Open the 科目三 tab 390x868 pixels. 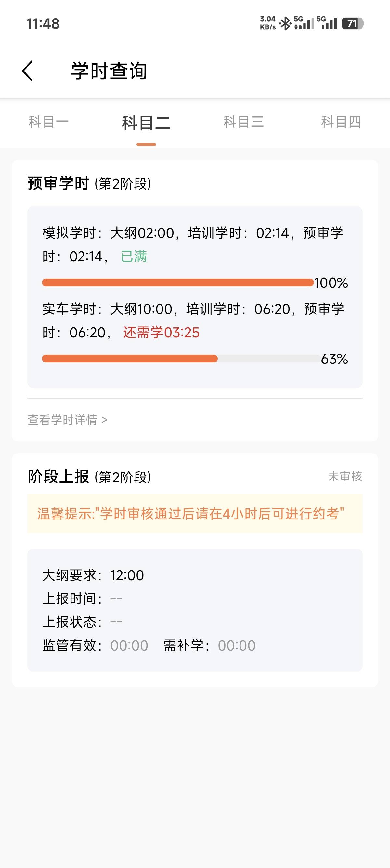pyautogui.click(x=243, y=122)
